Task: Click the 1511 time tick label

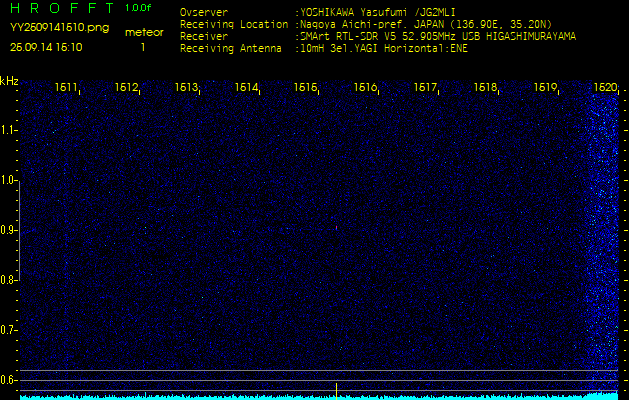Action: click(x=67, y=88)
